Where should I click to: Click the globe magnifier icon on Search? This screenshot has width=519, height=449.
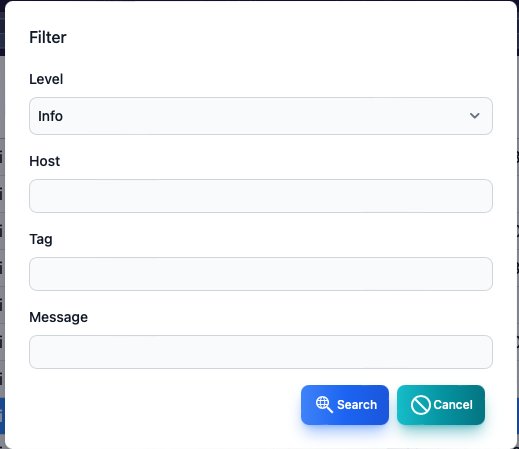point(324,405)
